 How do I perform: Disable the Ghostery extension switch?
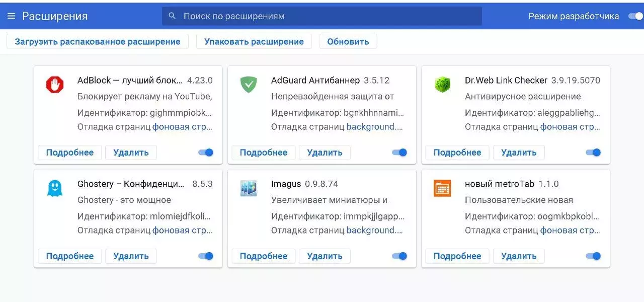point(206,256)
